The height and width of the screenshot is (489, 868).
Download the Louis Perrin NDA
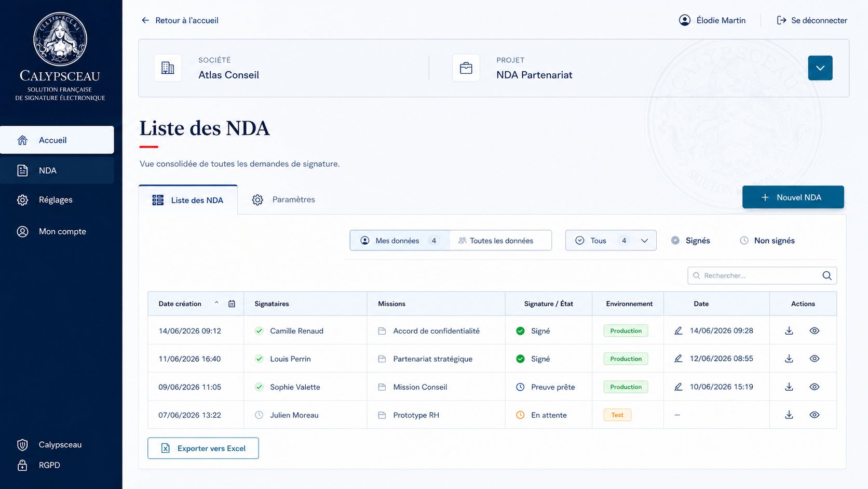789,359
